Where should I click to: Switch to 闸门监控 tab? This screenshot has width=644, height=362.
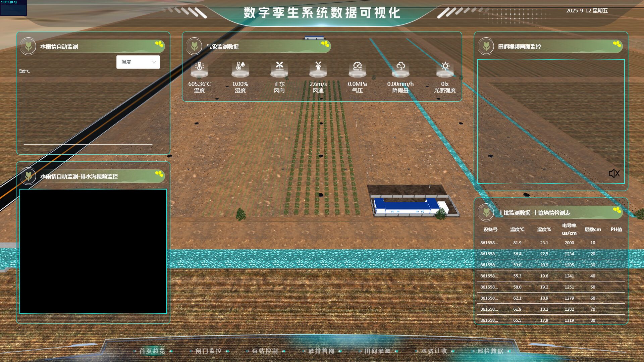[x=209, y=351]
